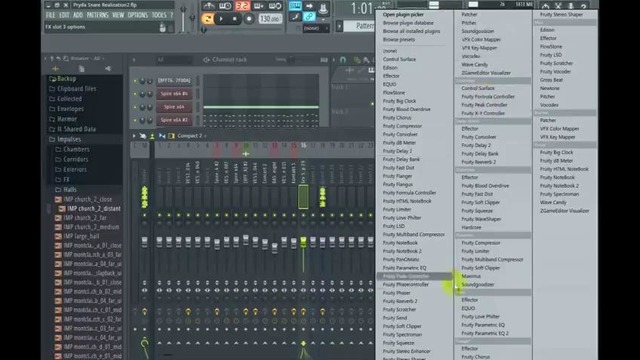Toggle wait-for-input-to-start recording icon
This screenshot has height=360, width=640.
(x=225, y=6)
